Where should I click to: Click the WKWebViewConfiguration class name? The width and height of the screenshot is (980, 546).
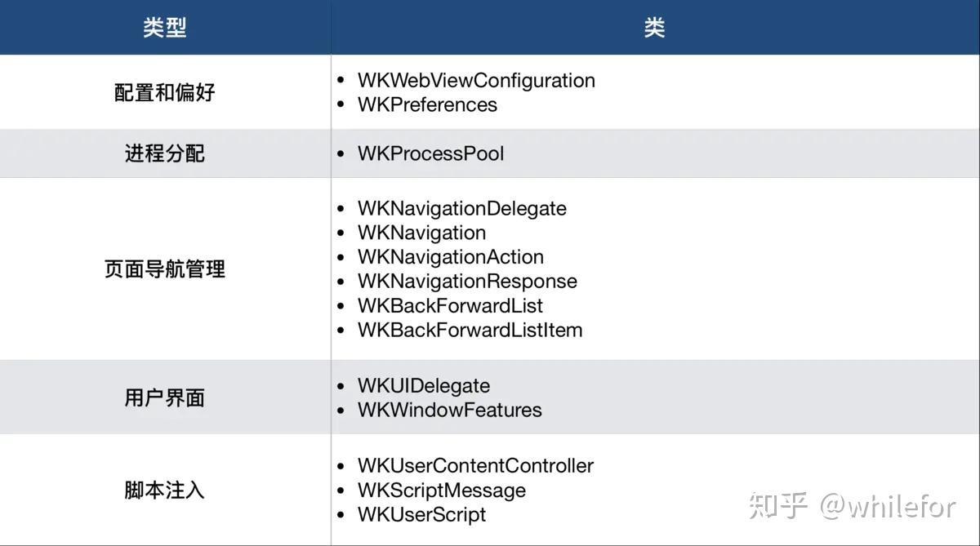(x=476, y=81)
